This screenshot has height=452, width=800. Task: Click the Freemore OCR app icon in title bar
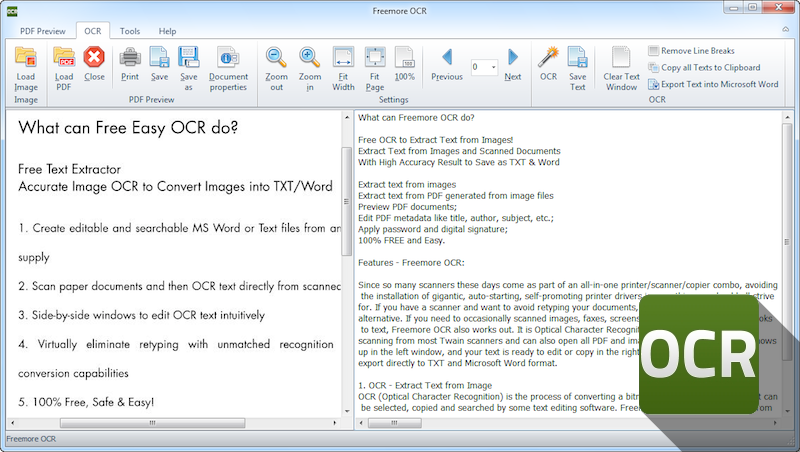[x=12, y=11]
